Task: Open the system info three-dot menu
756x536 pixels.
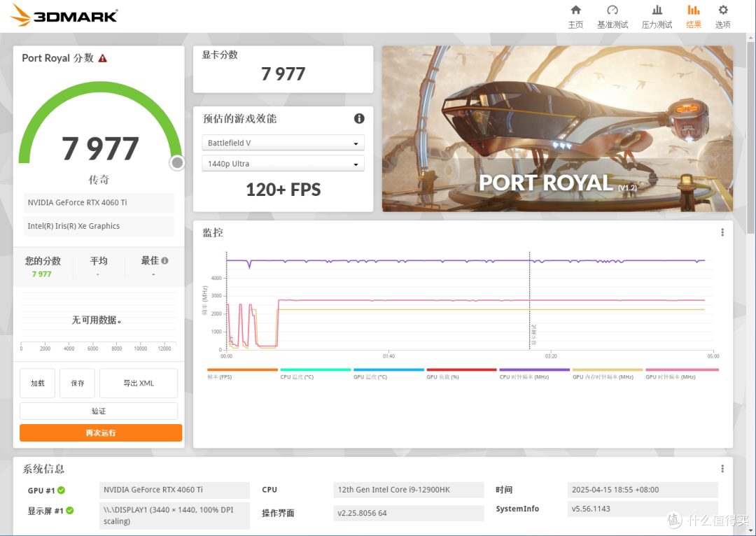Action: tap(722, 469)
